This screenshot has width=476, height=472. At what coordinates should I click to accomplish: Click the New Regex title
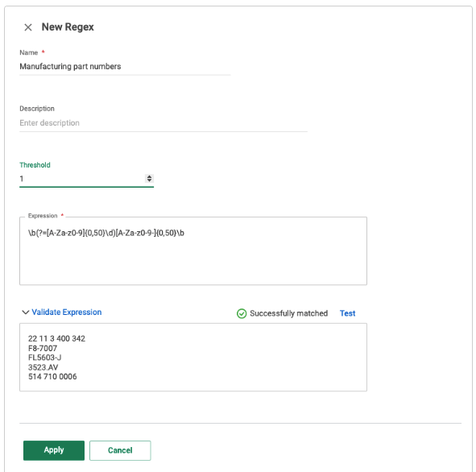coord(68,27)
